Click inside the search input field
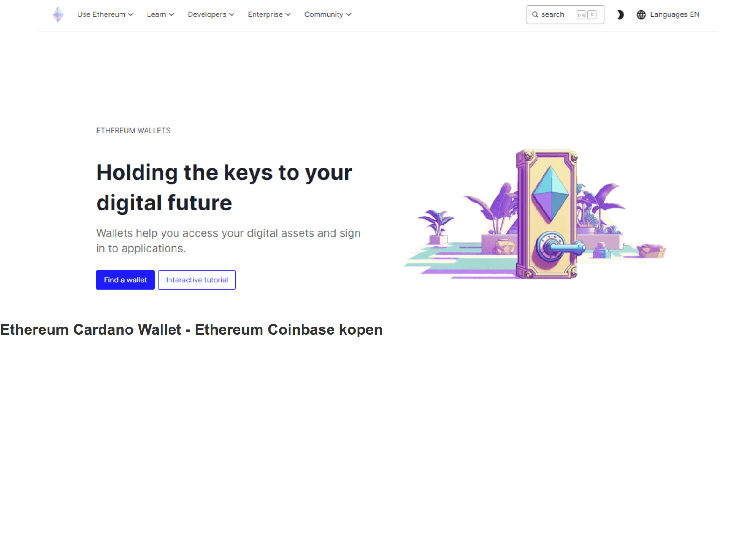 click(x=556, y=14)
